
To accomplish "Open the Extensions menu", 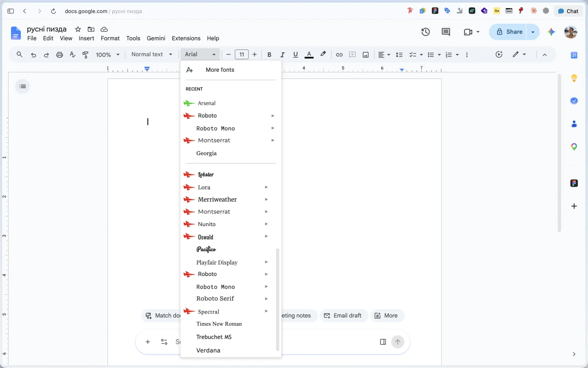I will point(186,38).
